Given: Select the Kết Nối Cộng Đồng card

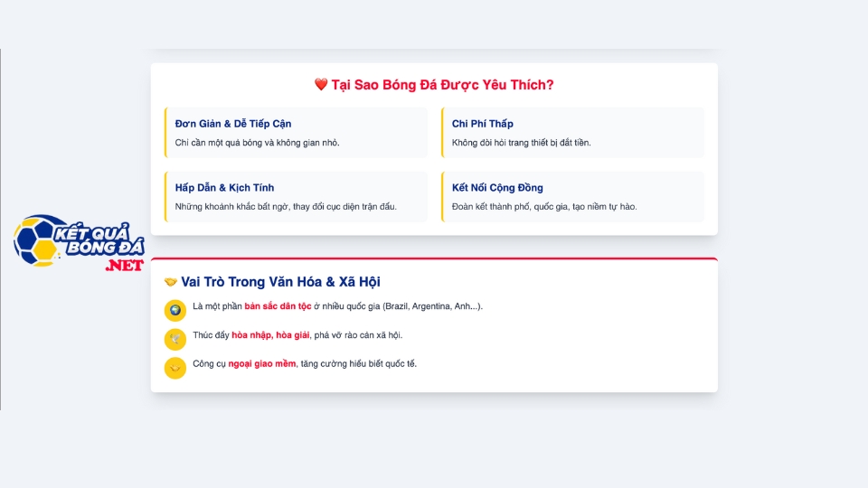Looking at the screenshot, I should (573, 197).
